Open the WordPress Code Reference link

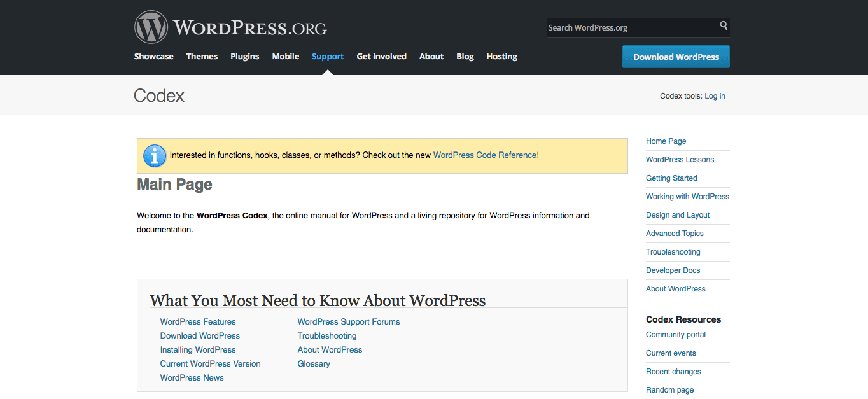tap(485, 155)
